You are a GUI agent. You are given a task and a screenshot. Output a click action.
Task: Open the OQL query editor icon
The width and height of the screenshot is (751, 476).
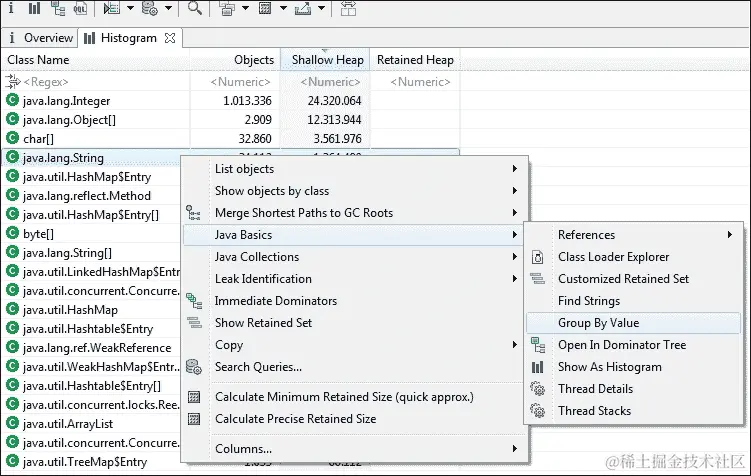pos(80,8)
